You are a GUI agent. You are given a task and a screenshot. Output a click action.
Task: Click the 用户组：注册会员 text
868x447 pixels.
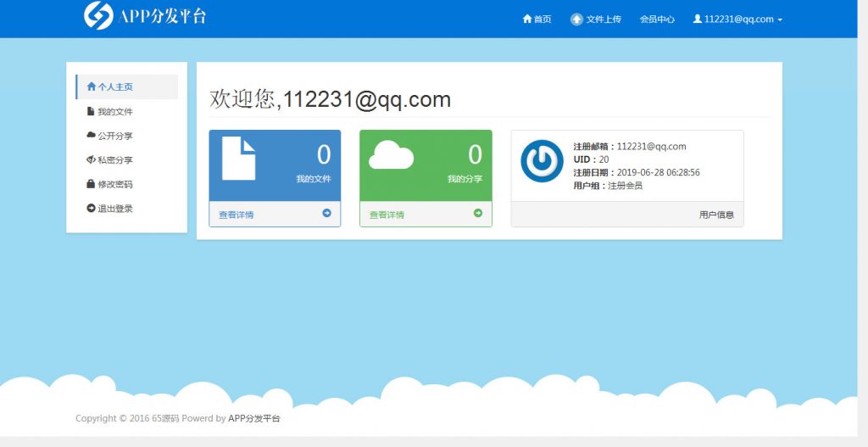[x=608, y=186]
